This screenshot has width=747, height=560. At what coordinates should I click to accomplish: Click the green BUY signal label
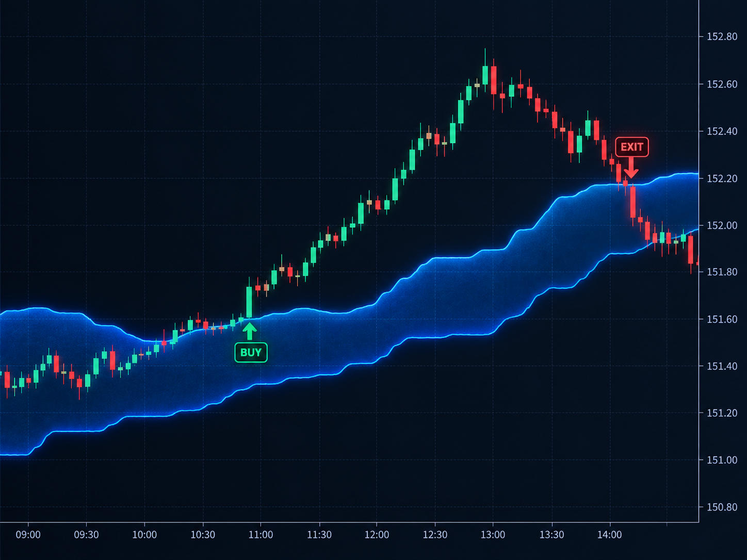[251, 353]
